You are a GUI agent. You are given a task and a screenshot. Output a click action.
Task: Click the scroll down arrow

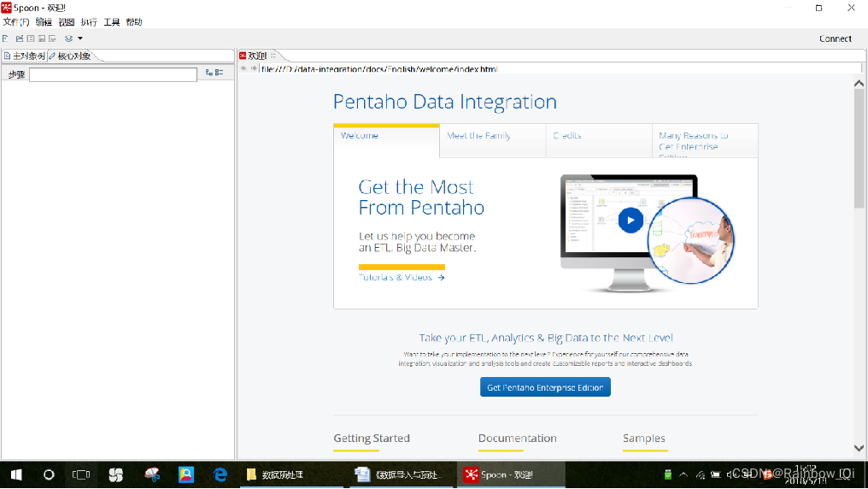point(859,448)
